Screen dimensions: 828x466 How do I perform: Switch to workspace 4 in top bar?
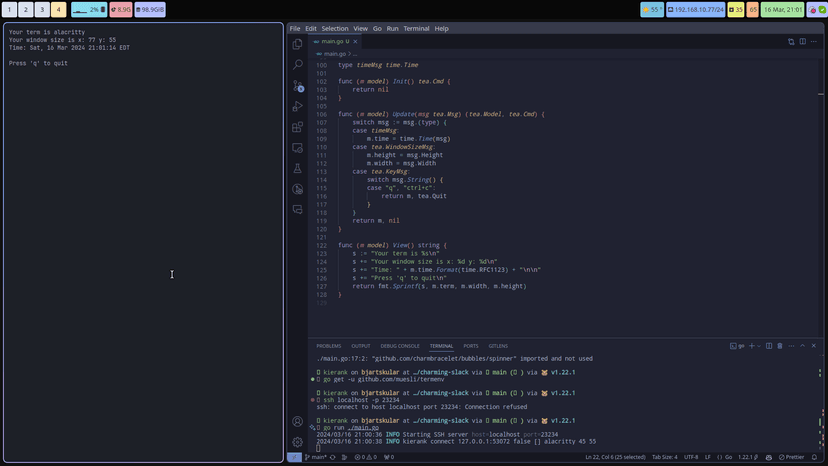pos(58,10)
